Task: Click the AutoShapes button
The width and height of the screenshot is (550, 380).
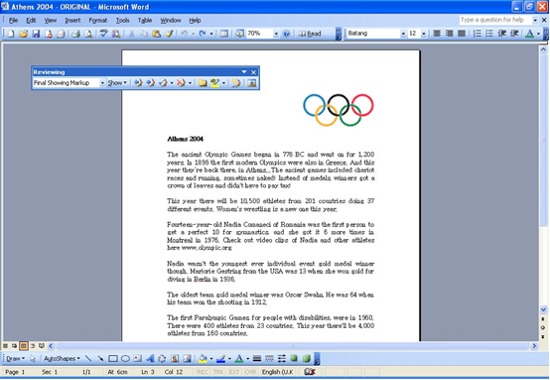Action: 62,359
